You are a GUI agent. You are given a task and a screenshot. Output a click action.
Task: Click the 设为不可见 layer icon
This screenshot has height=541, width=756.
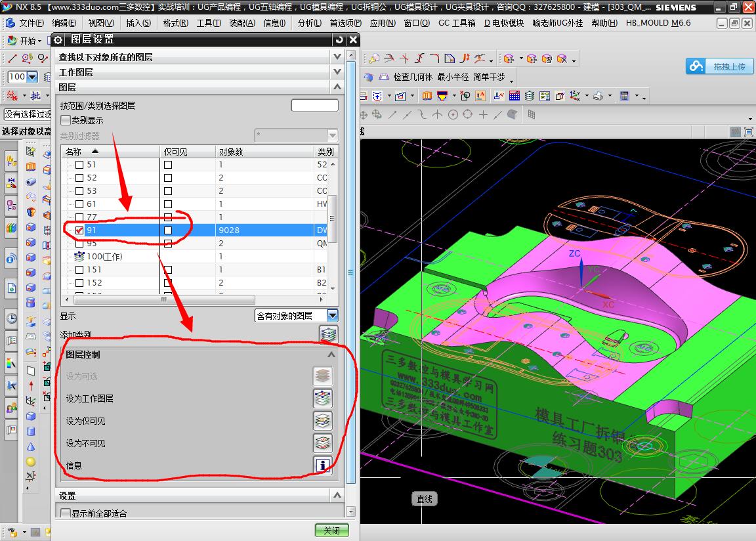[x=323, y=443]
